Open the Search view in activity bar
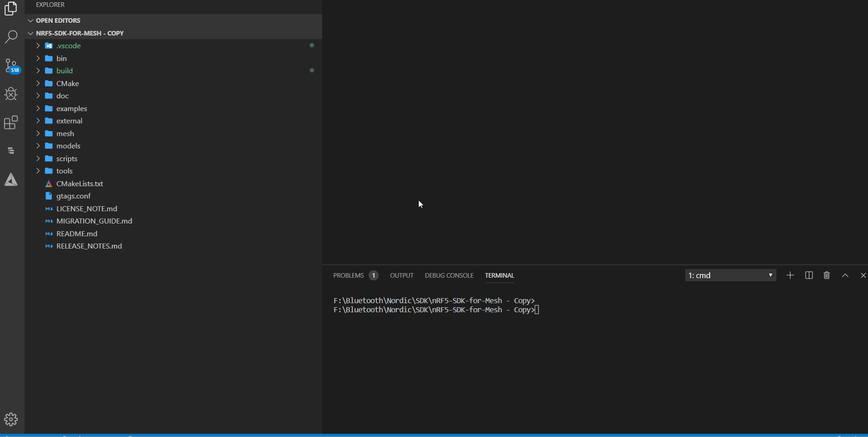 (11, 37)
